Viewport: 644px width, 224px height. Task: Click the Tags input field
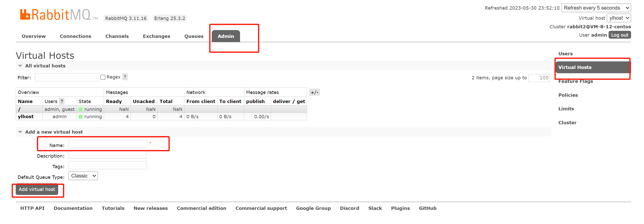point(108,165)
